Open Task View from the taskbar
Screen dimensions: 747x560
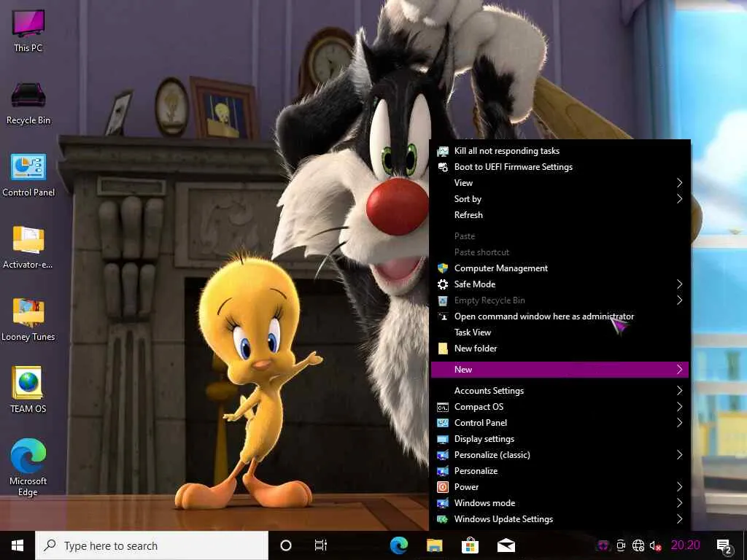tap(321, 545)
